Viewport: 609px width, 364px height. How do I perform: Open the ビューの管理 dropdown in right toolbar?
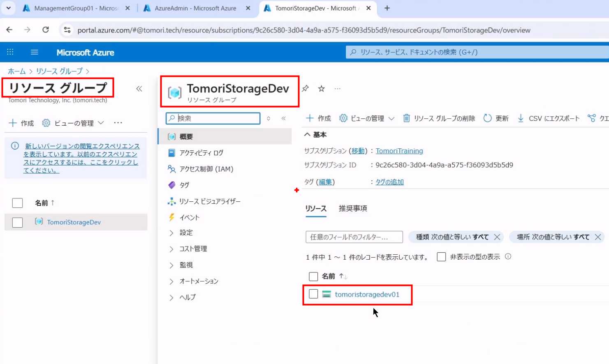point(367,118)
